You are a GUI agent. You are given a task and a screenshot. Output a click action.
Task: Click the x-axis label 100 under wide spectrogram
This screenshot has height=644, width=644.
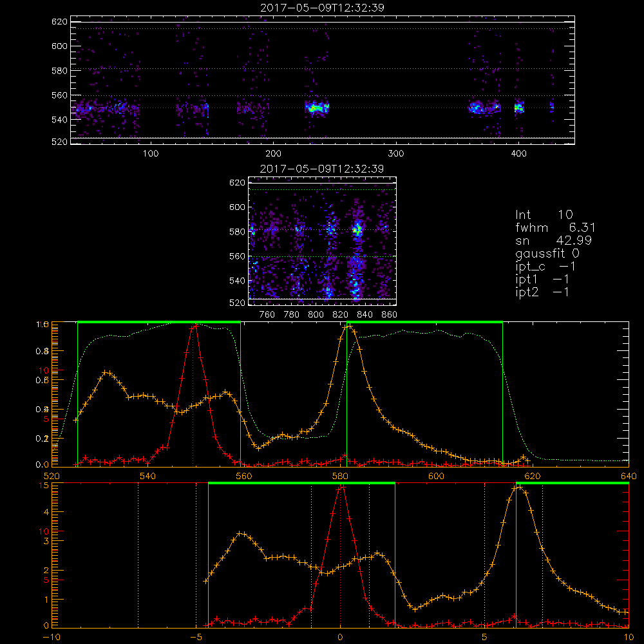tap(151, 154)
